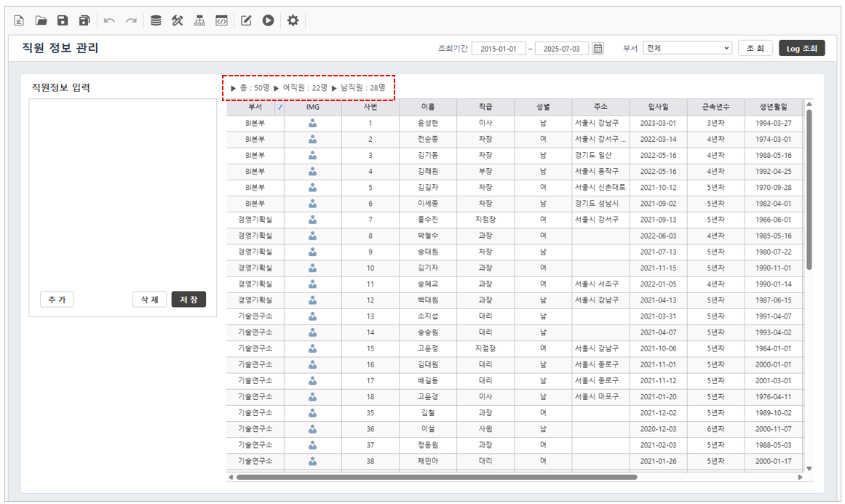This screenshot has width=845, height=504.
Task: Open the settings gear icon
Action: click(x=293, y=21)
